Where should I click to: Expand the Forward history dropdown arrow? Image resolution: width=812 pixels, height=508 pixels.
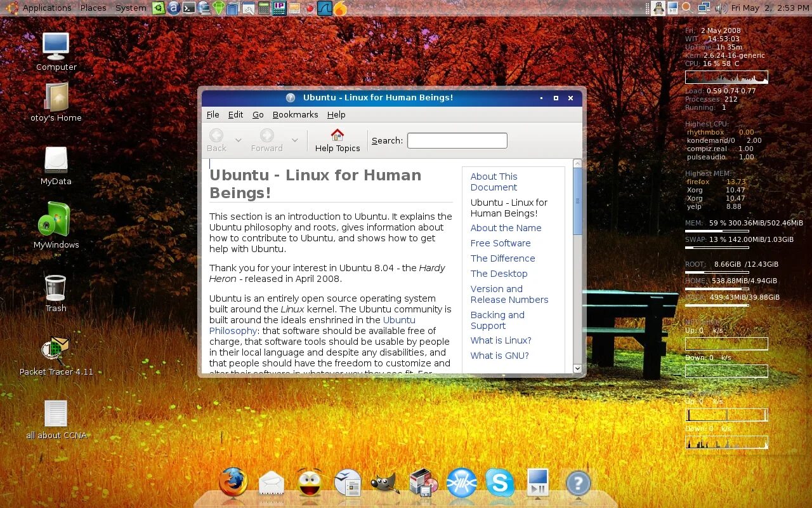(x=294, y=140)
